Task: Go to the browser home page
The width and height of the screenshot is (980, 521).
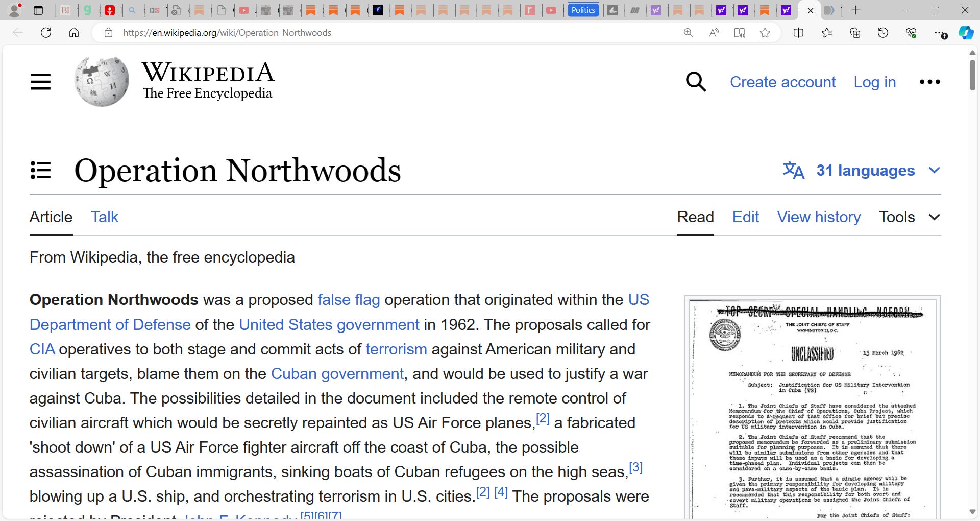Action: pos(74,33)
